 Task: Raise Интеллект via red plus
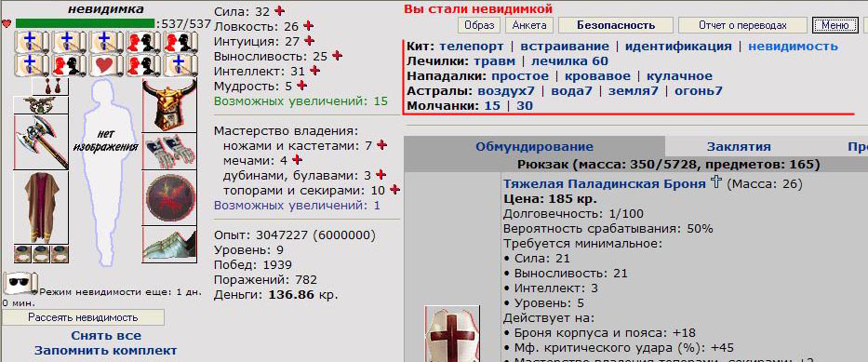pyautogui.click(x=314, y=71)
